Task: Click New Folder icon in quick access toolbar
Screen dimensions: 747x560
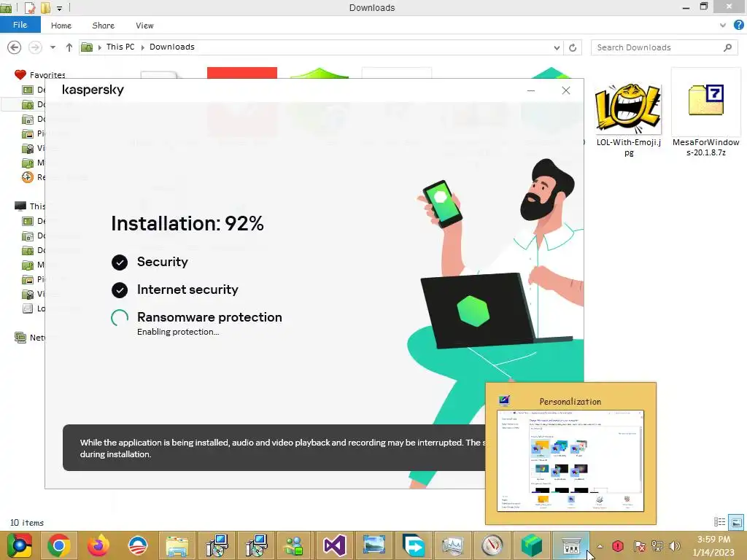Action: [46, 7]
